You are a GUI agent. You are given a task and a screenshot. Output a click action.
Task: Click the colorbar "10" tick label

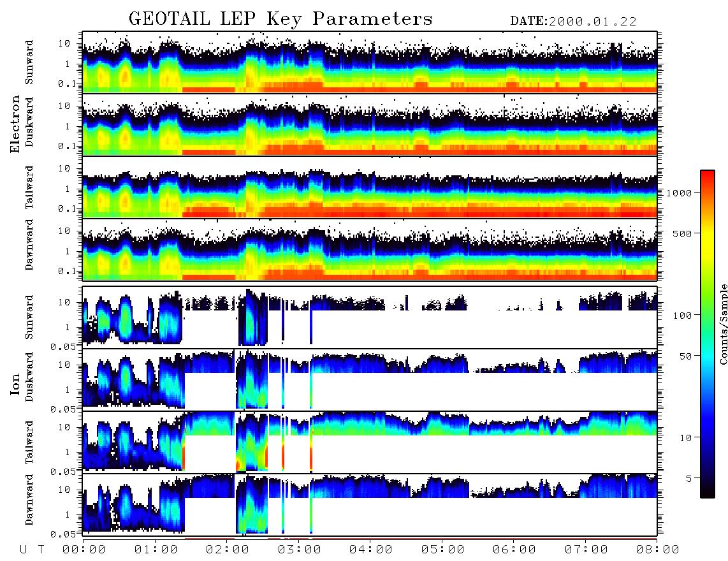[685, 438]
